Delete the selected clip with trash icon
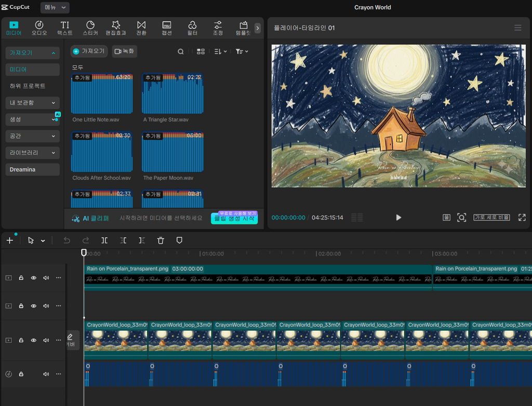532x406 pixels. pos(161,240)
